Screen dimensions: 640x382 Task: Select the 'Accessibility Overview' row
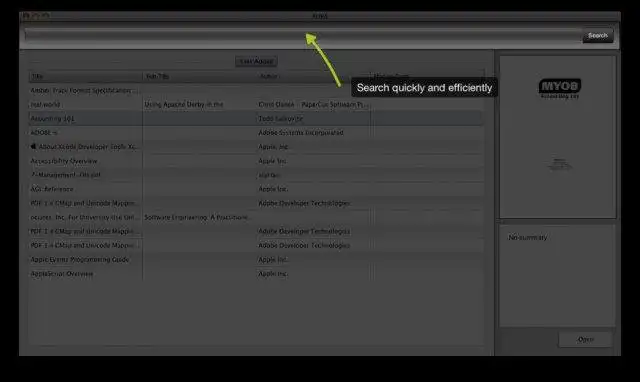[256, 161]
